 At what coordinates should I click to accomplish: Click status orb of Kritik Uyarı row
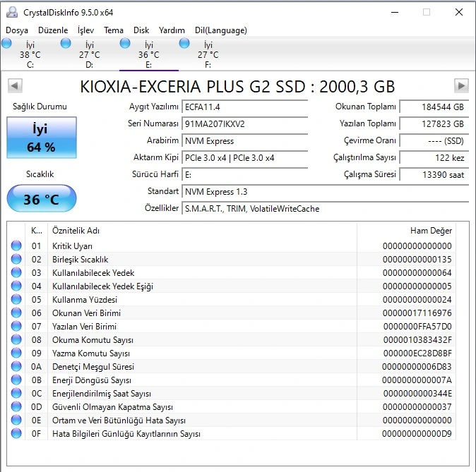click(16, 246)
